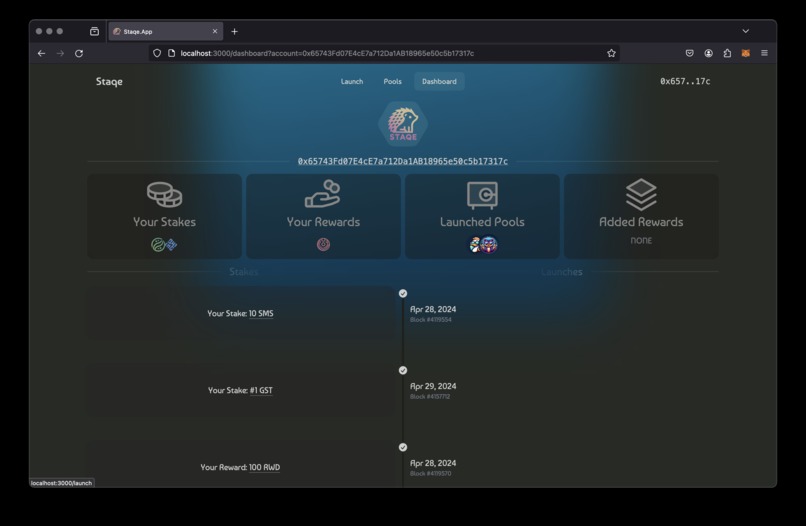Image resolution: width=806 pixels, height=526 pixels.
Task: Click the shield tracking protection icon
Action: [157, 53]
